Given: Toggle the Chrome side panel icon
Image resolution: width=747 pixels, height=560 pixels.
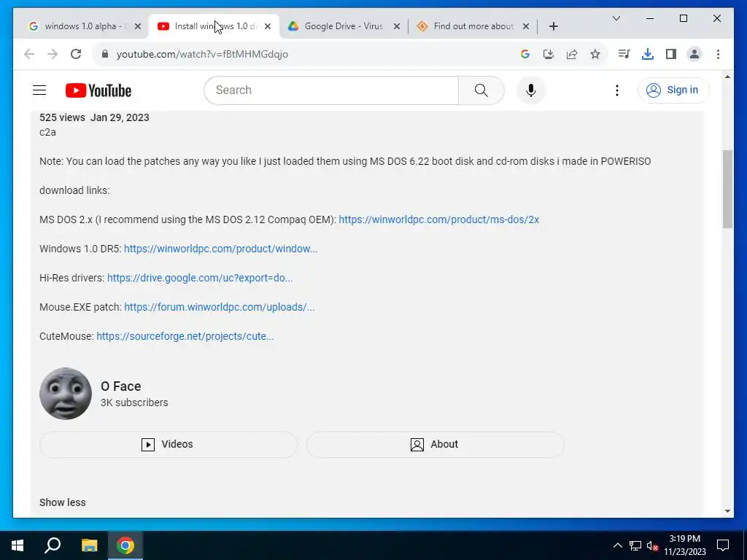Looking at the screenshot, I should pos(671,54).
